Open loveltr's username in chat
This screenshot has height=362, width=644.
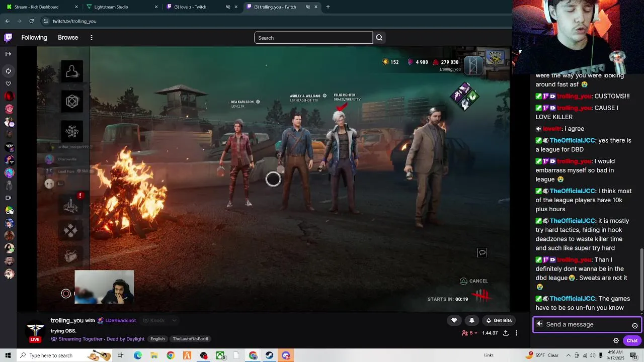551,129
